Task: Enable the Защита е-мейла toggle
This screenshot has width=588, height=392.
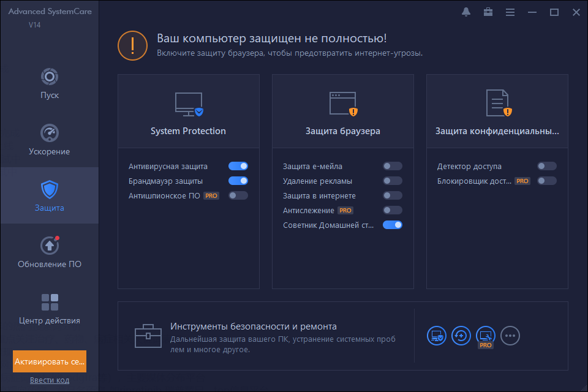Action: click(393, 166)
